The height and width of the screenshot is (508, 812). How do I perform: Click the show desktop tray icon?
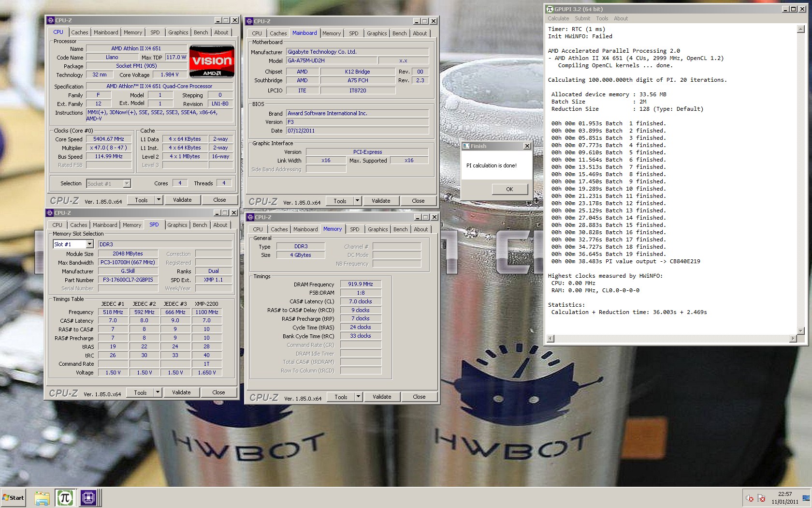point(806,498)
